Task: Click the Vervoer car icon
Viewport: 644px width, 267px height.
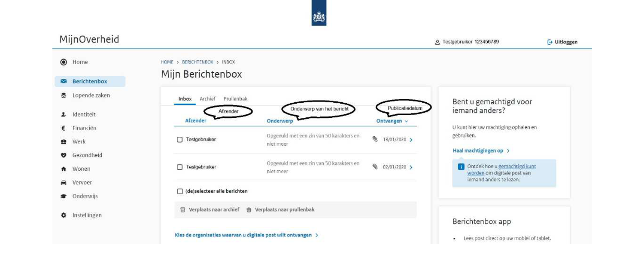Action: pos(64,182)
